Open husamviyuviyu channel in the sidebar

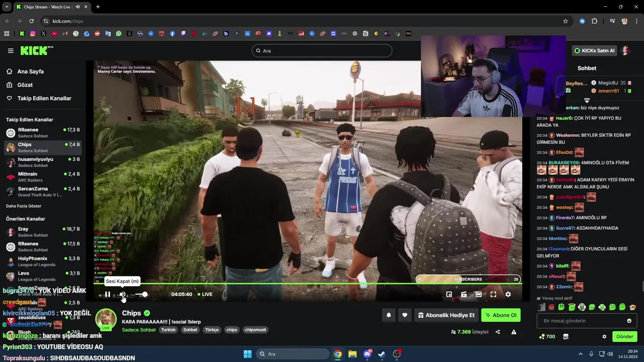(43, 162)
